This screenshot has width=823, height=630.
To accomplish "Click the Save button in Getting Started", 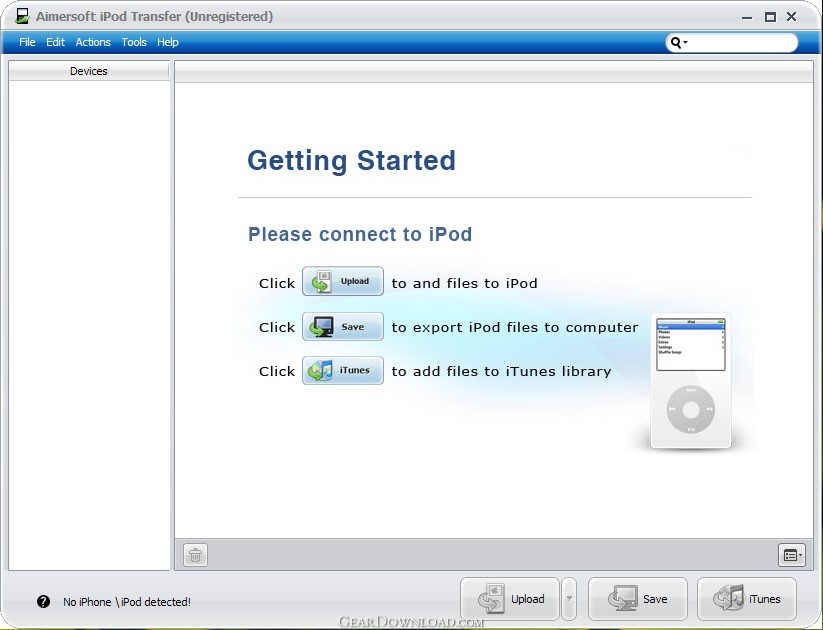I will [343, 327].
